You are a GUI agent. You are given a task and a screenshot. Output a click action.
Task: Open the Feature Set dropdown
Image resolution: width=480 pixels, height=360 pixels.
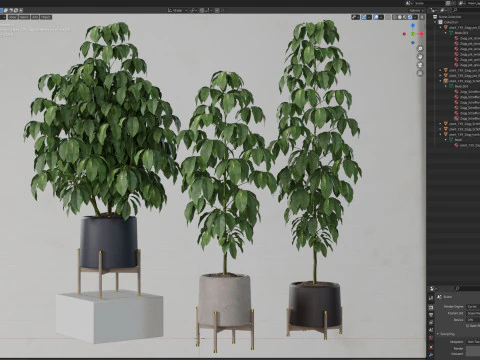tap(473, 313)
